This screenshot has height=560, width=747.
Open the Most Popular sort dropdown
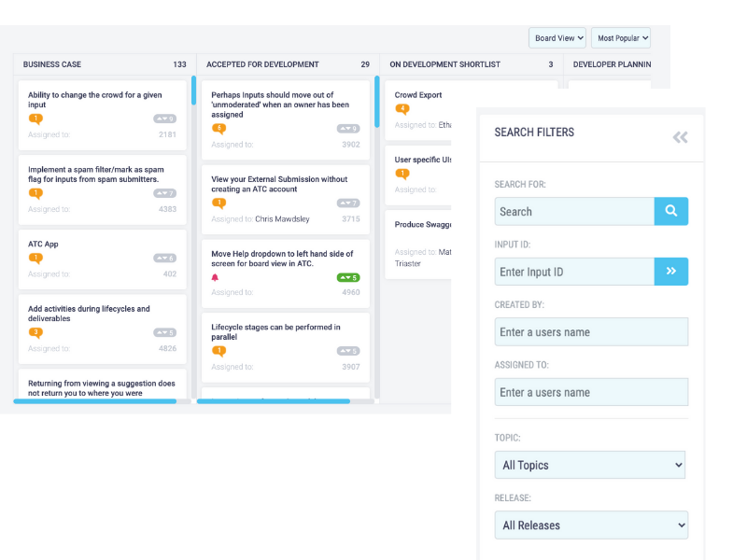[x=621, y=38]
